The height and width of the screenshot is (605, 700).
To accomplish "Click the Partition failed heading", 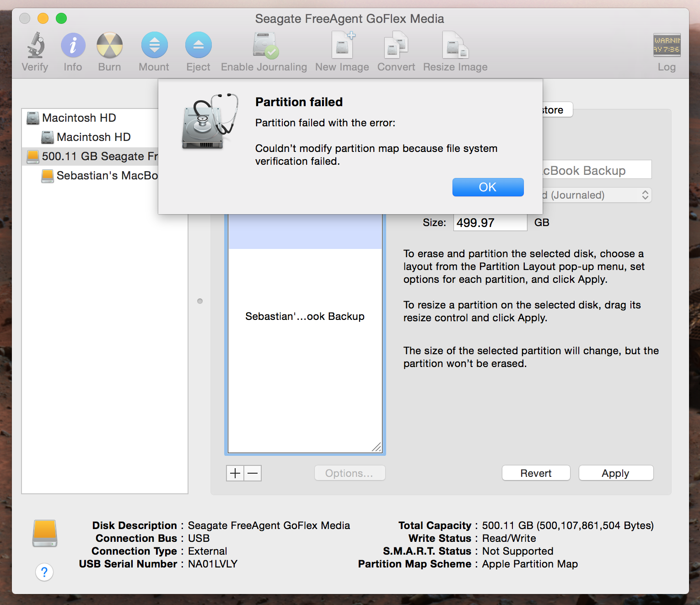I will (299, 102).
